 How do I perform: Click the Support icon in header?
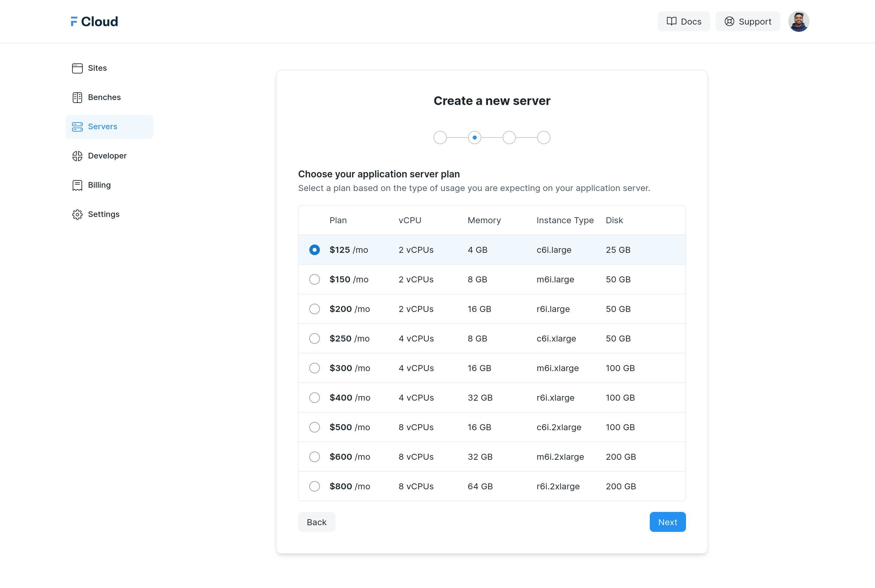point(729,21)
